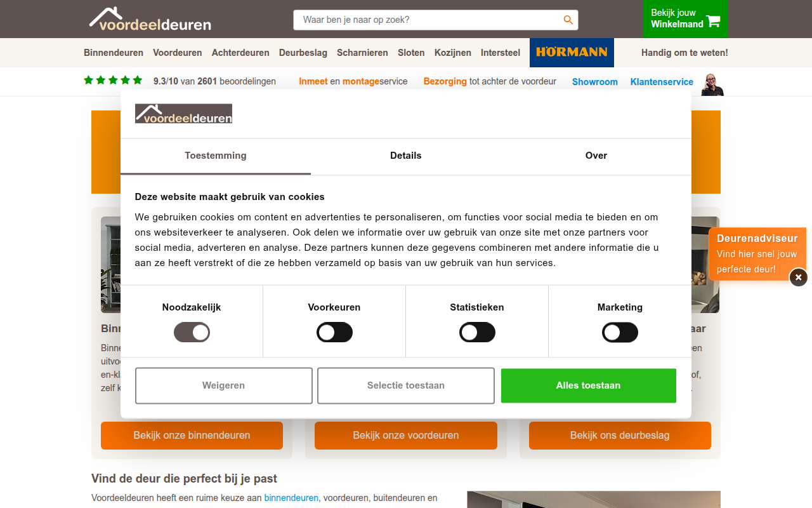812x508 pixels.
Task: Click Alles toestaan button
Action: pos(588,385)
